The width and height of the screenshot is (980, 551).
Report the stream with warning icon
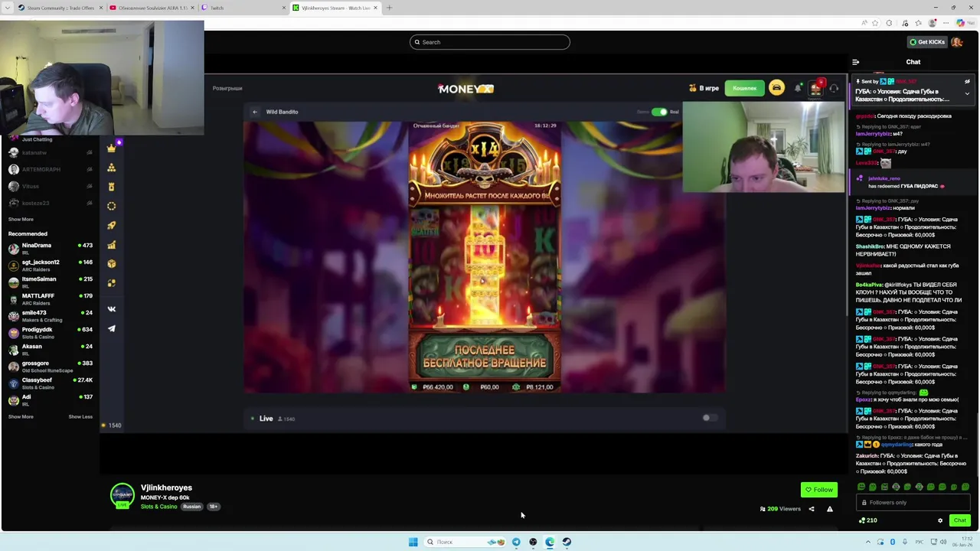(x=829, y=509)
